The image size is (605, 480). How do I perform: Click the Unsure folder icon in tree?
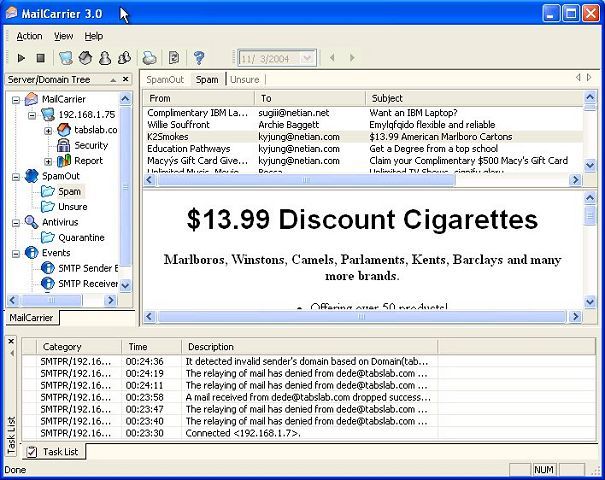click(48, 207)
